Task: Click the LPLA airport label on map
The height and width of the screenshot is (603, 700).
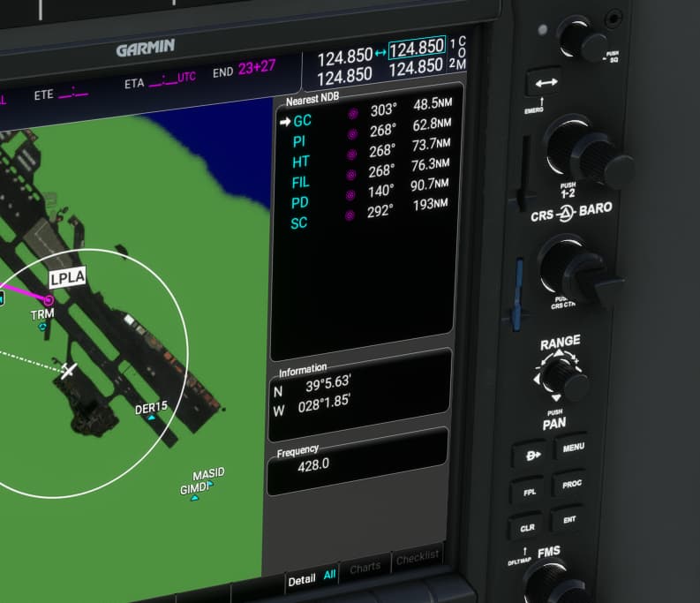Action: pos(67,278)
